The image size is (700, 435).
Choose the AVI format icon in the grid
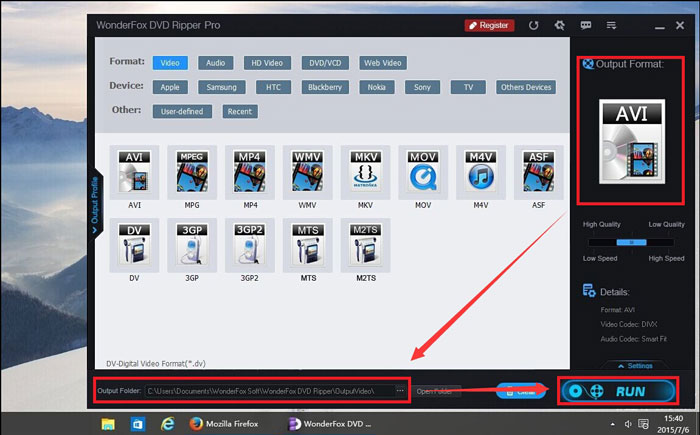[134, 172]
